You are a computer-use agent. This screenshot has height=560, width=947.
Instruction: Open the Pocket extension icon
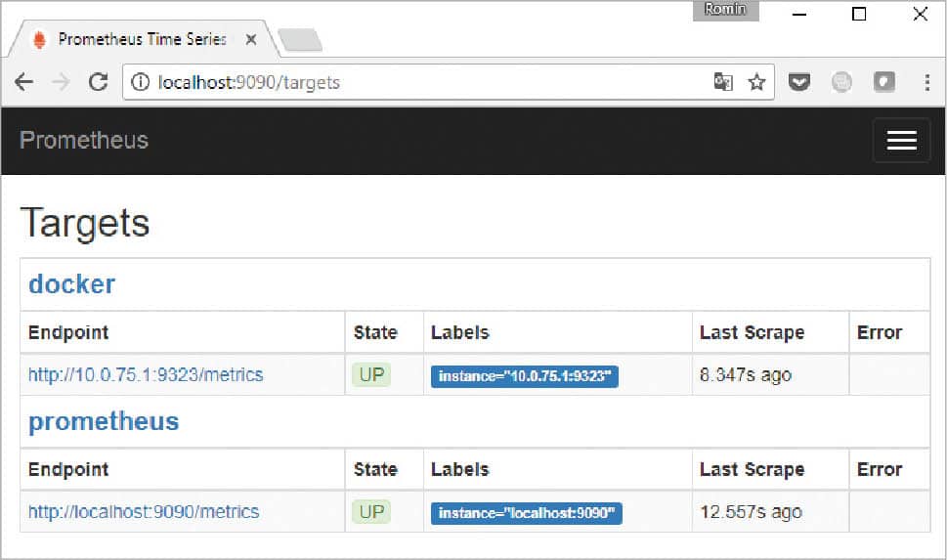(799, 83)
